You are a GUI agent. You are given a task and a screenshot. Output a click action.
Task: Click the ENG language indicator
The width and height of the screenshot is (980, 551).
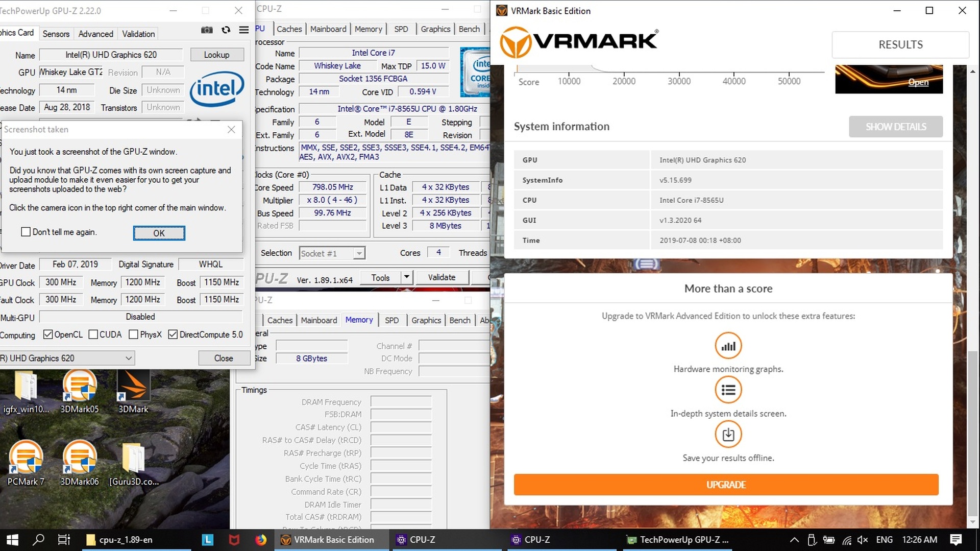pos(885,540)
